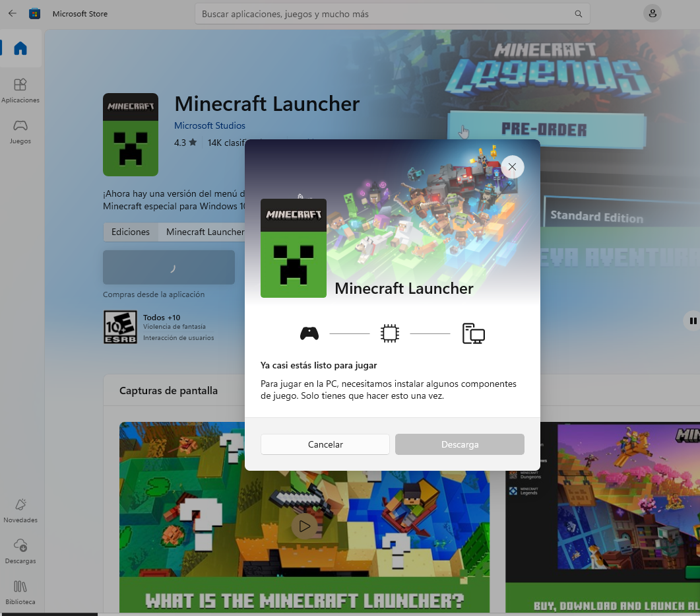Click the Minecraft creeper icon in dialog

[294, 248]
